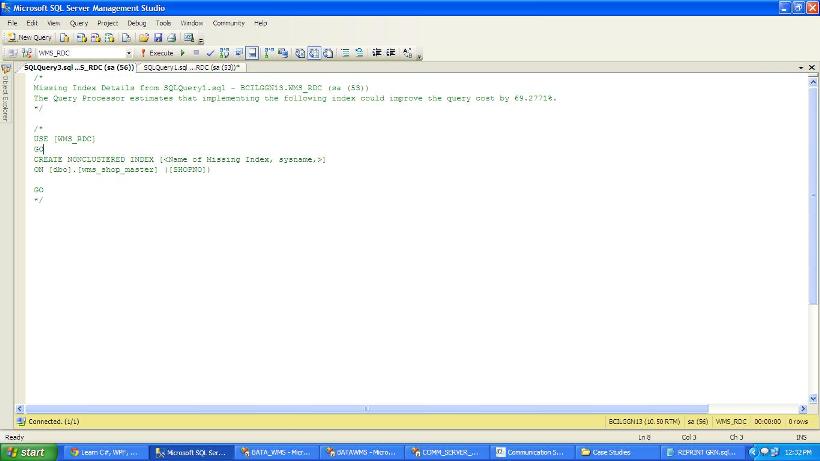
Task: Click the horizontal scrollbar right arrow
Action: point(803,409)
